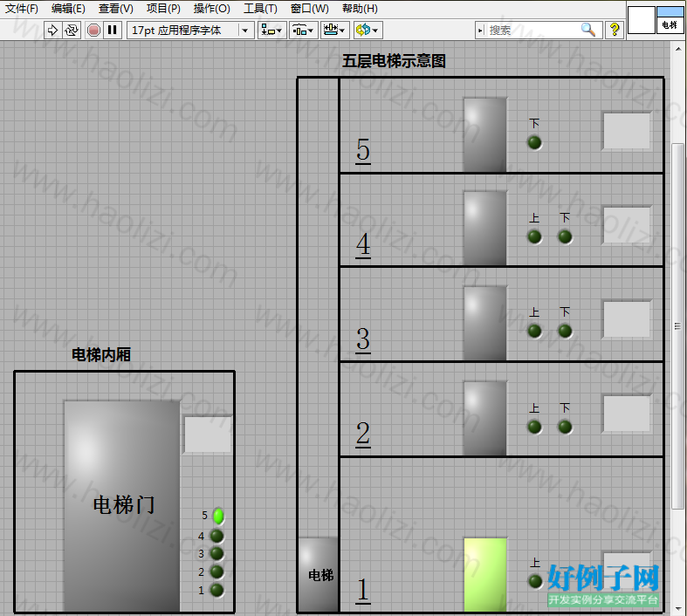Open the 查看(V) menu

point(116,9)
